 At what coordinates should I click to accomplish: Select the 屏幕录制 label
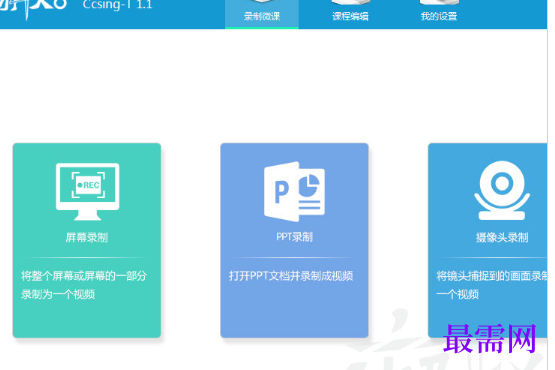pos(87,238)
